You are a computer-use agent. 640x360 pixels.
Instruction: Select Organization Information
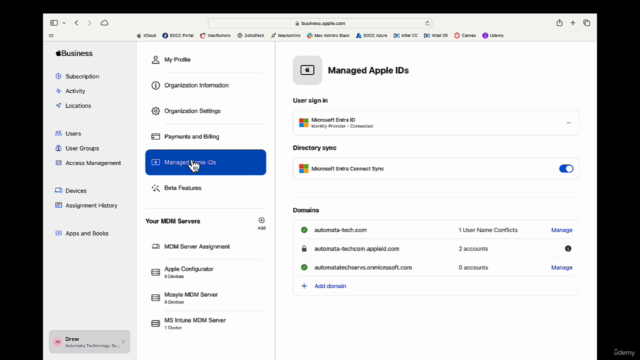click(x=206, y=85)
